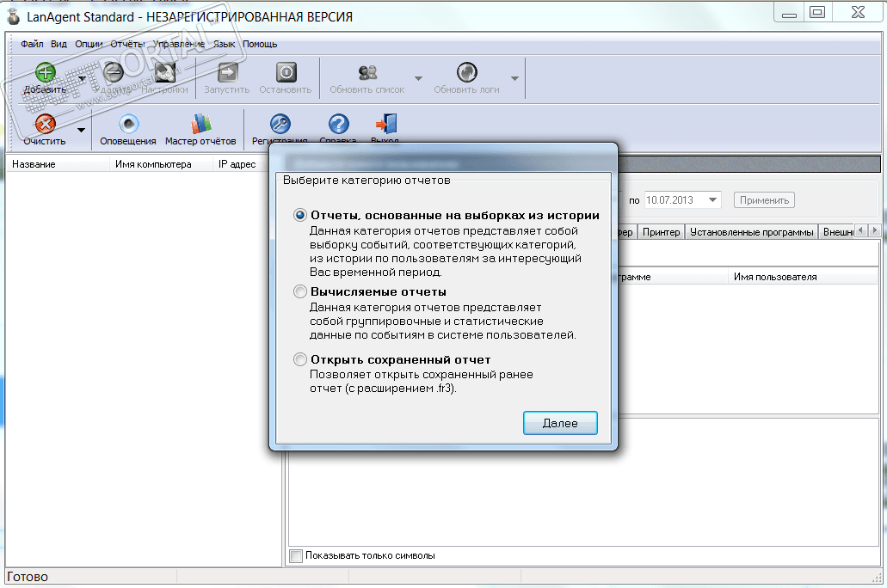
Task: Switch to the Установленные программы tab
Action: 752,232
